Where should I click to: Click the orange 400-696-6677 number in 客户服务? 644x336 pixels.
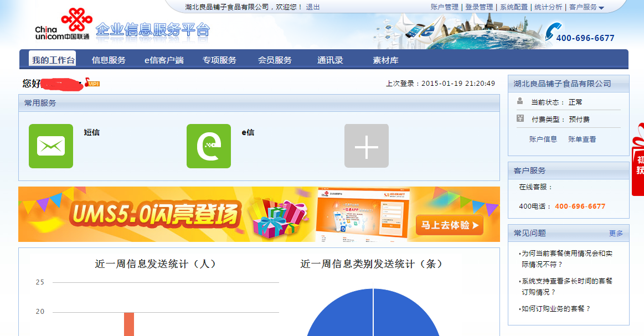(580, 206)
